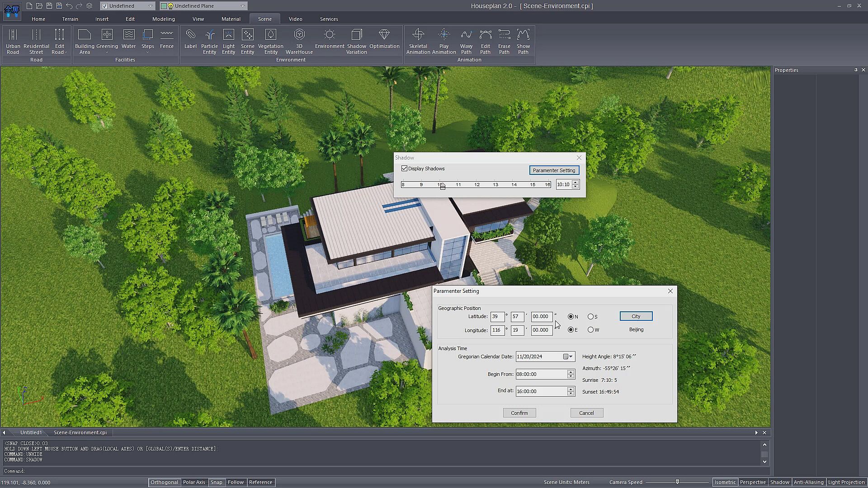
Task: Select the W longitude radio button
Action: (x=590, y=330)
